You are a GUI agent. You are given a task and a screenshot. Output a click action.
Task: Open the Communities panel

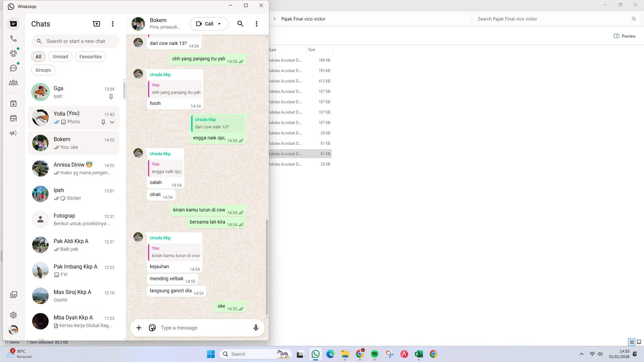(x=13, y=82)
